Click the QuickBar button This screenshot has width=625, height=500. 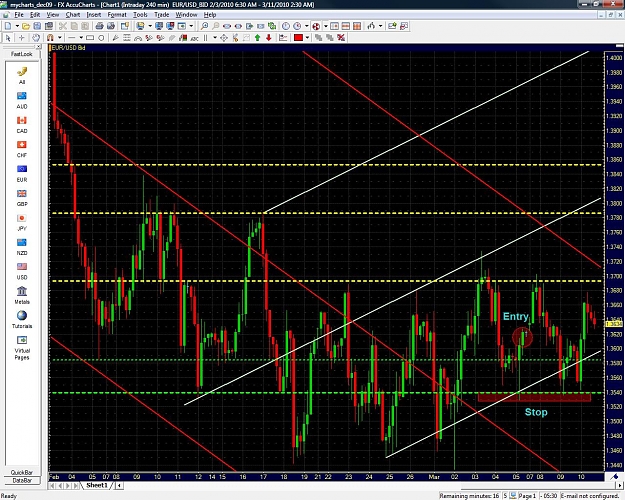tap(22, 472)
